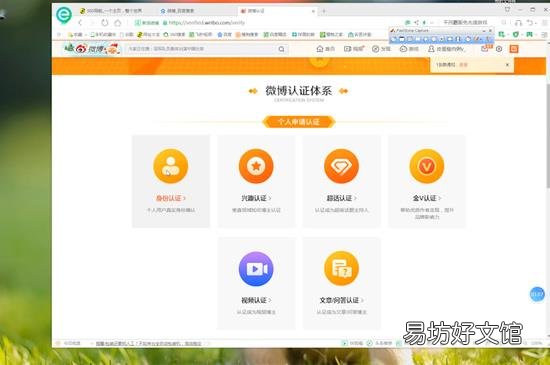Click the undo arrow icon in browser toolbar
The height and width of the screenshot is (365, 550).
(x=530, y=23)
